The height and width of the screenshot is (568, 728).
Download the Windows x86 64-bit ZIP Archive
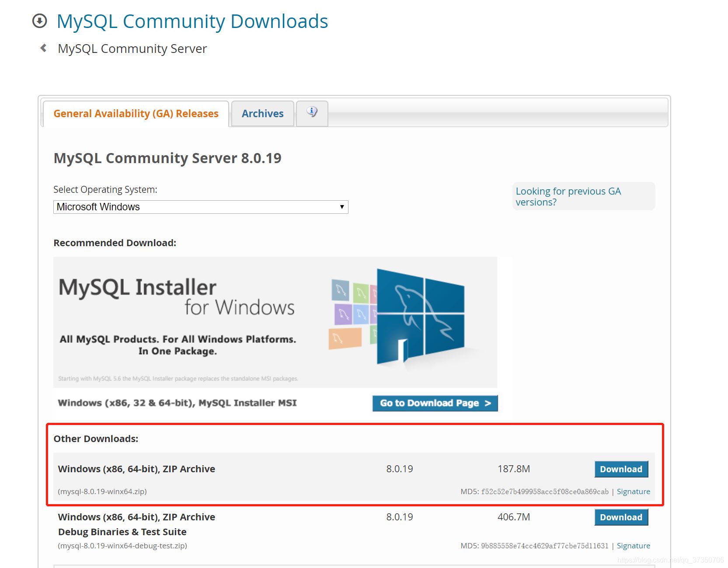tap(621, 469)
